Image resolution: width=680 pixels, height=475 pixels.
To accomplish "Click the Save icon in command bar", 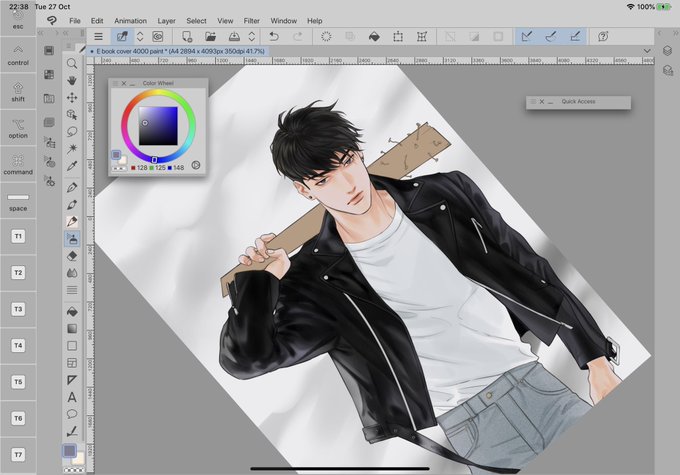I will (x=234, y=36).
